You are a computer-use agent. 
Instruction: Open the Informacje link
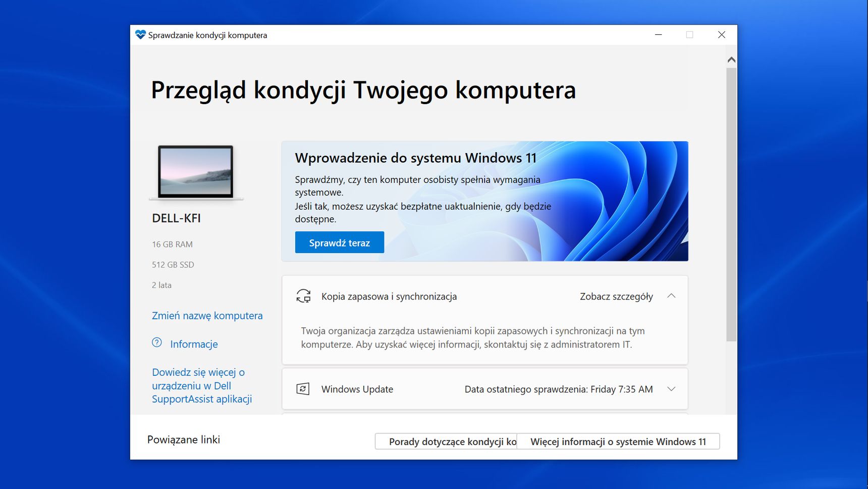(x=194, y=344)
